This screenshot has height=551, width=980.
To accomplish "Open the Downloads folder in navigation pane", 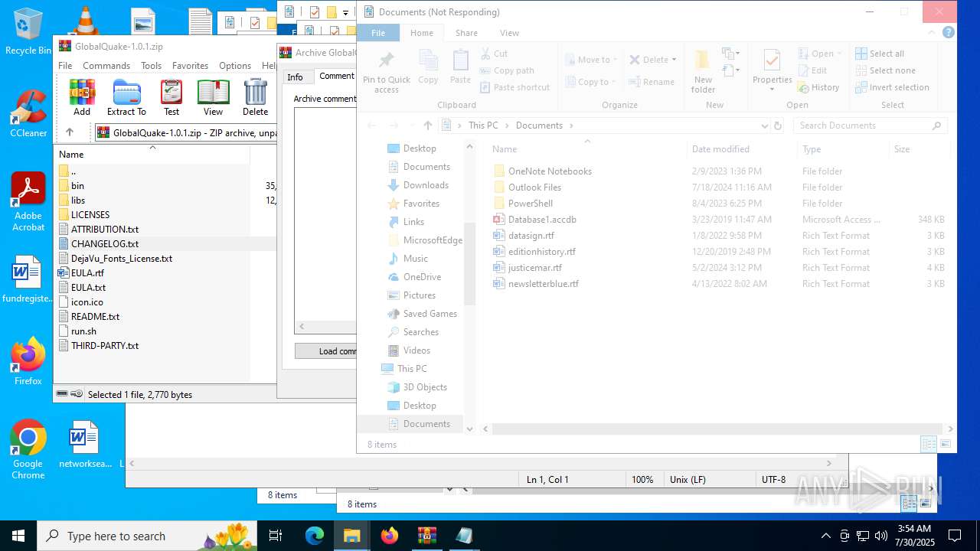I will coord(426,185).
